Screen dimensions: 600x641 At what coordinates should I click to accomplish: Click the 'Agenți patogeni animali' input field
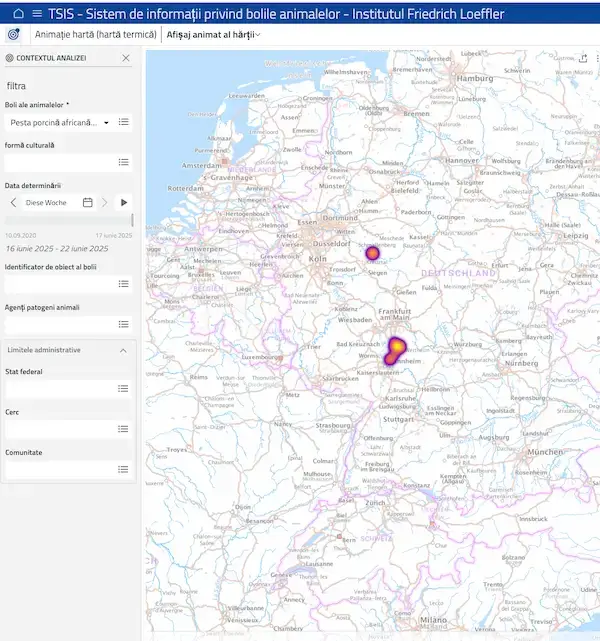coord(60,325)
